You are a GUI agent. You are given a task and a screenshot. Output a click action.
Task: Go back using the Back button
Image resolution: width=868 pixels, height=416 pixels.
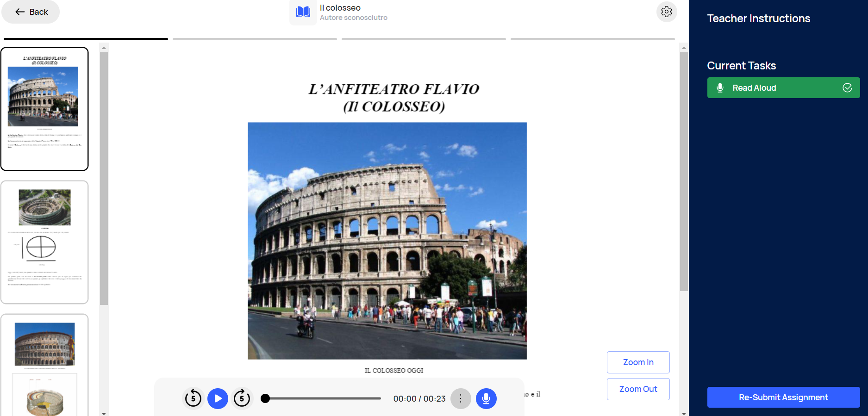pos(31,12)
